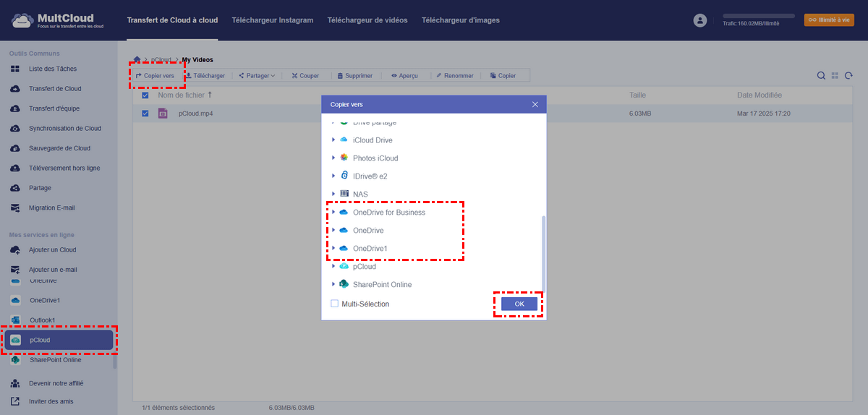Open Ajouter un e-mail

point(53,270)
